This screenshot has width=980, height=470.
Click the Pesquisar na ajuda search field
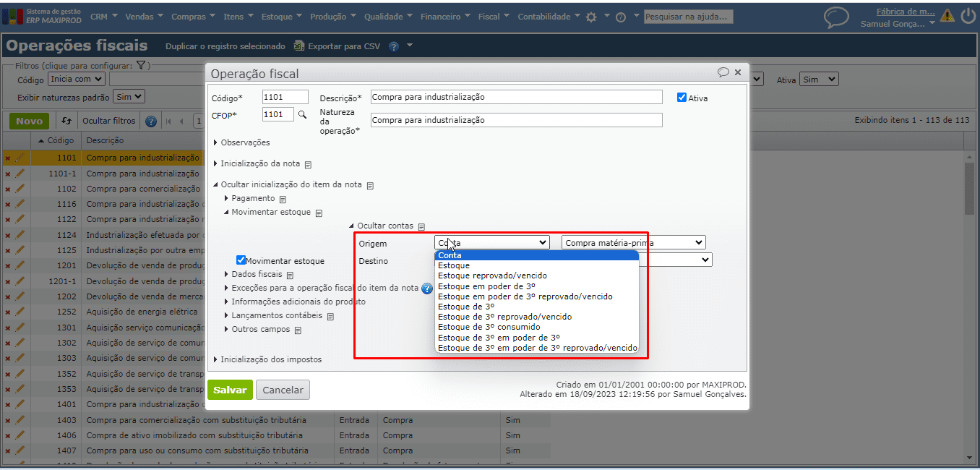(689, 17)
